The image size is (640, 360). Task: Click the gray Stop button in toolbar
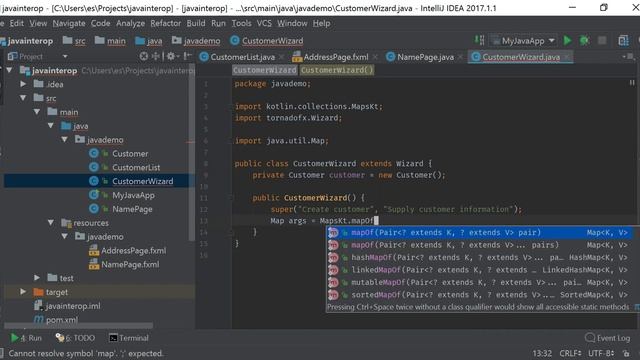coord(602,40)
